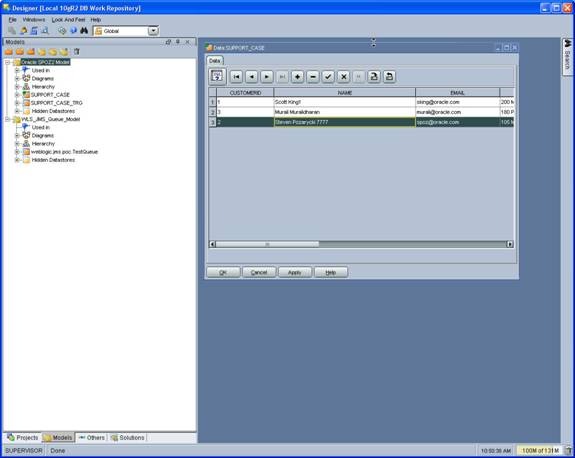This screenshot has height=458, width=575.
Task: Switch to the Projects tab
Action: tap(23, 437)
